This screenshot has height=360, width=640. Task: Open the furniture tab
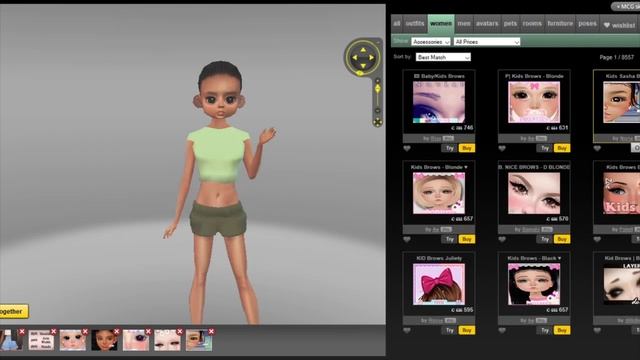point(560,24)
